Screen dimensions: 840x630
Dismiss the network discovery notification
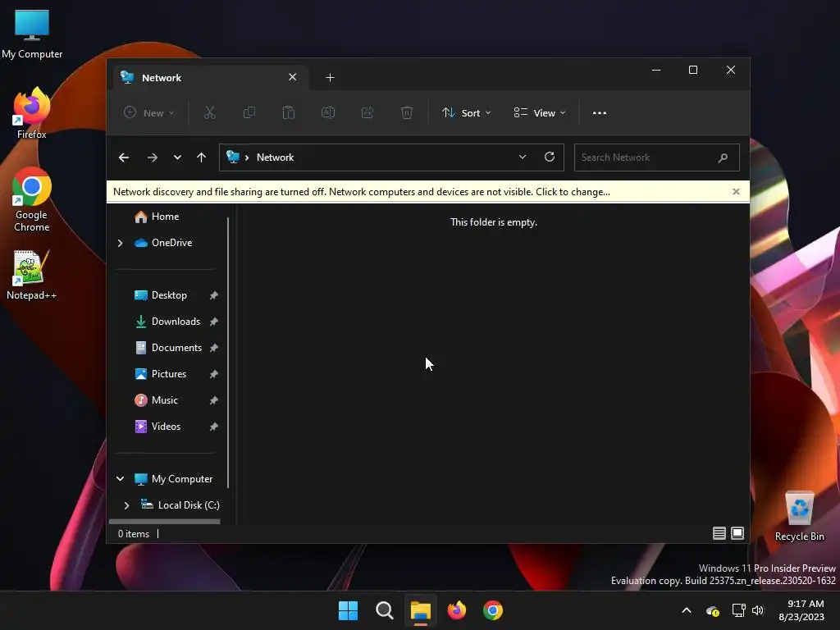tap(736, 192)
